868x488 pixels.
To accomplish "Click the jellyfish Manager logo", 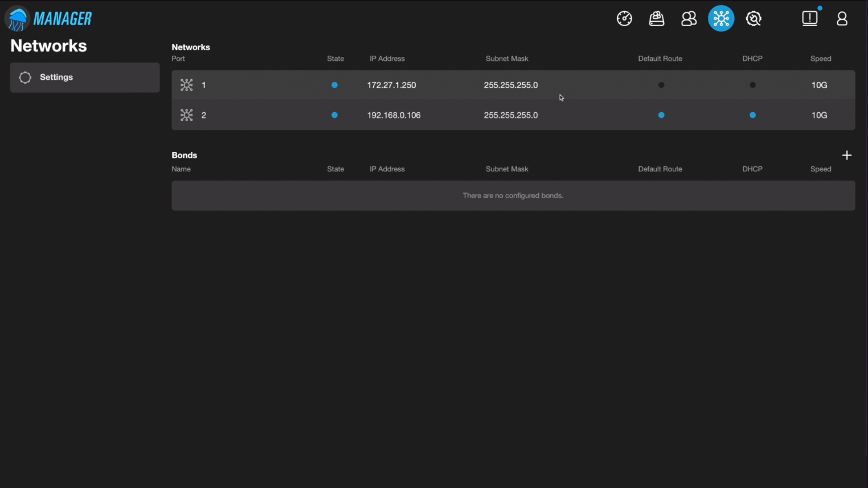I will pos(48,19).
